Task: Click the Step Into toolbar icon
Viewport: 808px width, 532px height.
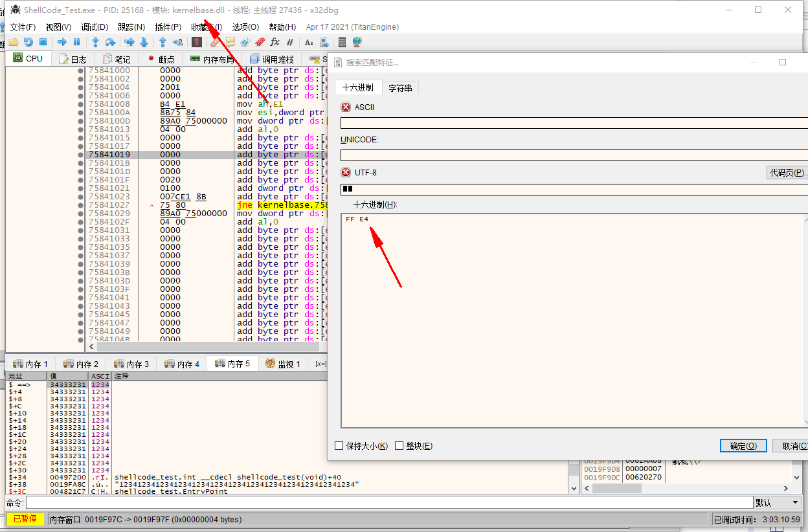Action: (x=96, y=42)
